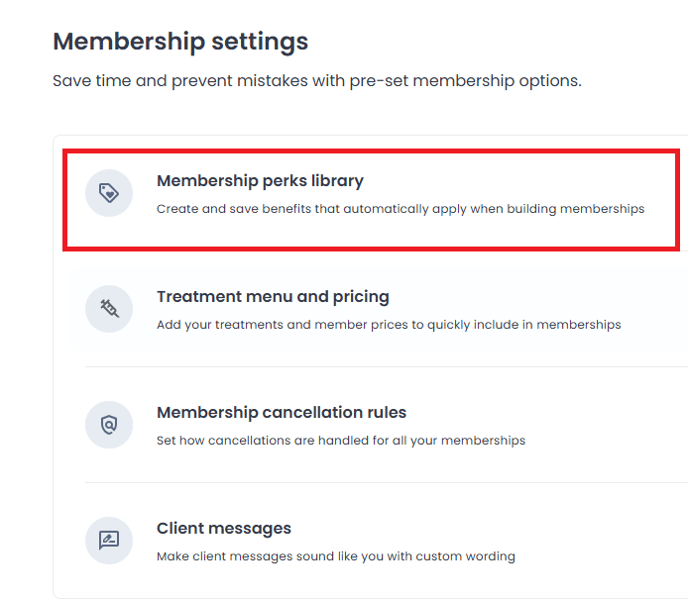The image size is (688, 601).
Task: Click the divider line above Client messages row
Action: (386, 482)
